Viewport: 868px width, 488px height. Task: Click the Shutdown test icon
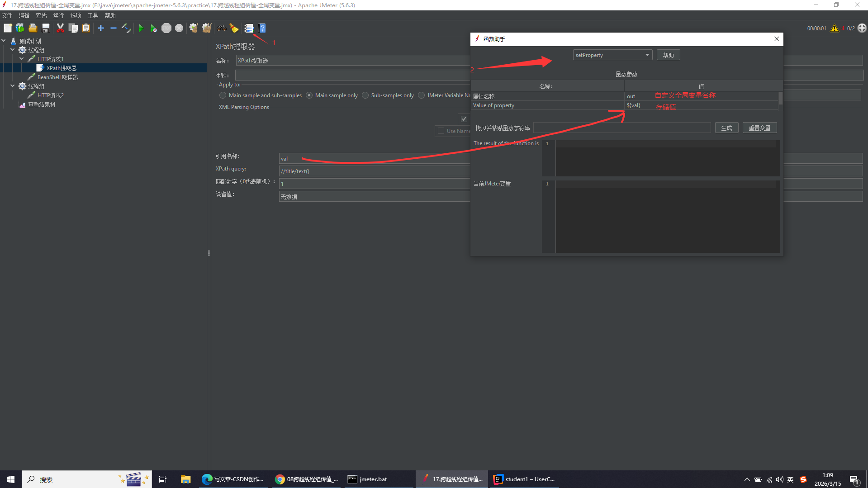[179, 28]
